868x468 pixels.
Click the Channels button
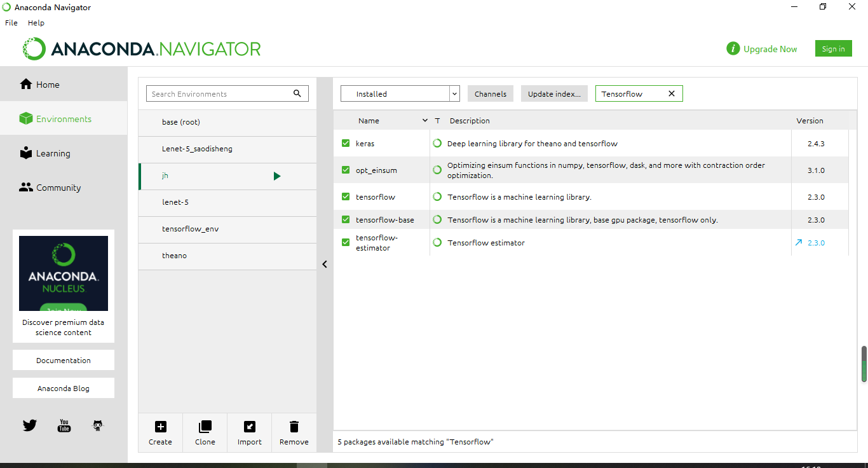click(x=491, y=93)
